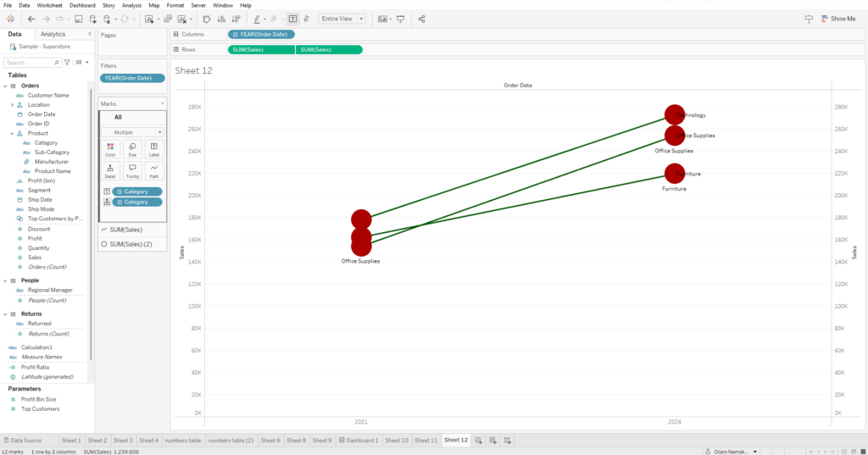
Task: Click the red Technology circle mark for 2024
Action: coord(674,115)
